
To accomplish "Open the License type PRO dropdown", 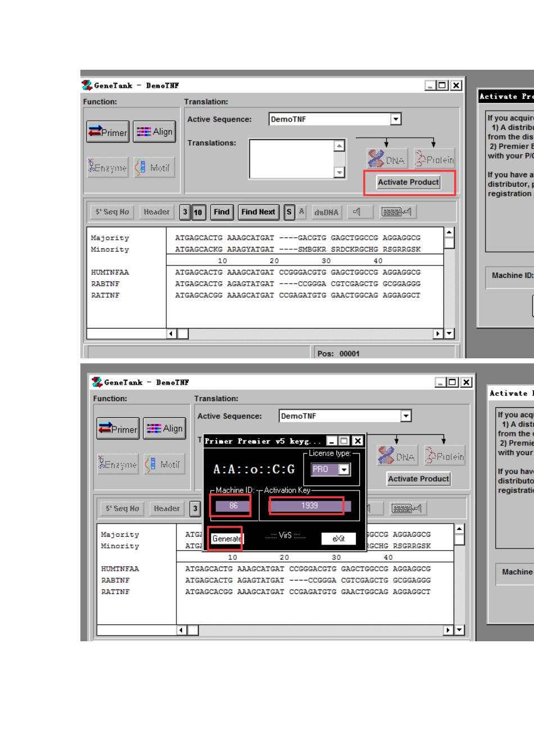I will (344, 469).
